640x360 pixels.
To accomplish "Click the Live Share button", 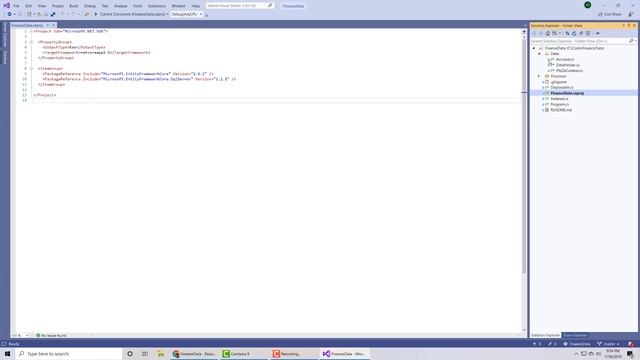I will coord(609,14).
